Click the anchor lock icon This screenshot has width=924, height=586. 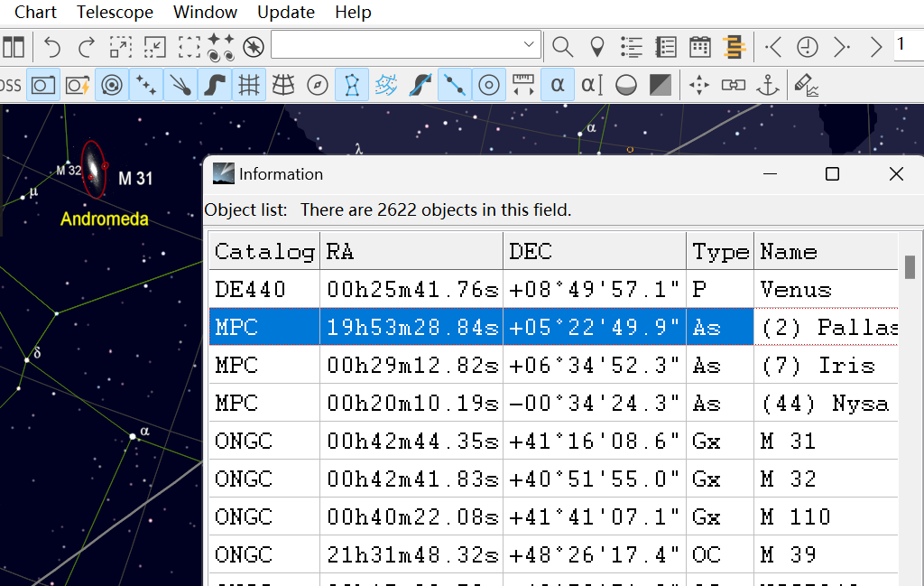point(767,86)
